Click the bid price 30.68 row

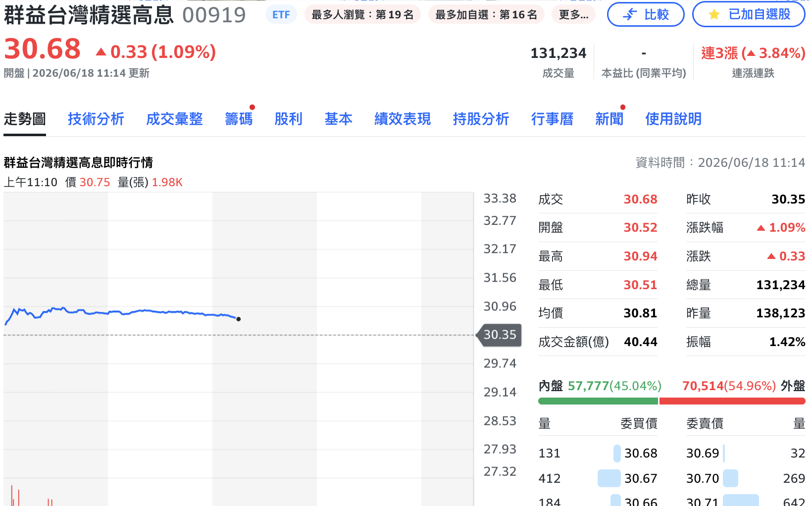pyautogui.click(x=598, y=453)
